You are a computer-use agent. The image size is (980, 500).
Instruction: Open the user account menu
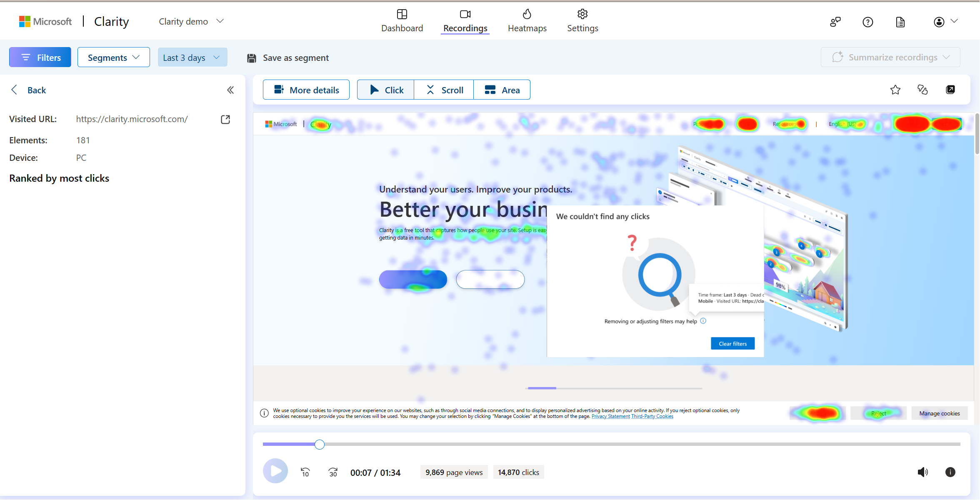(x=945, y=22)
